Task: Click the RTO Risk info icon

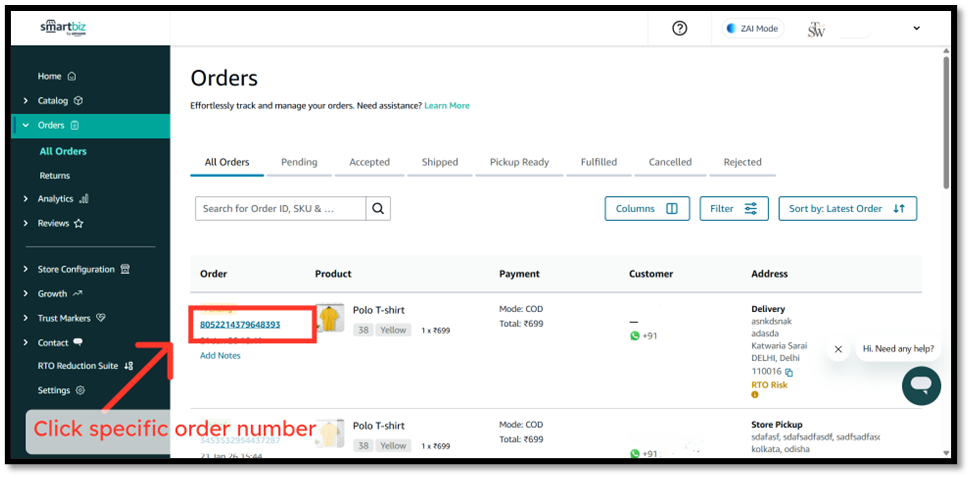Action: coord(755,395)
